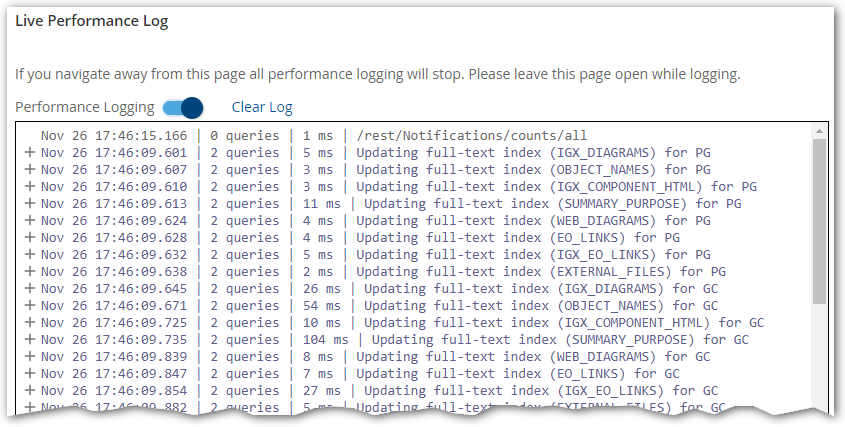Screen dimensions: 845x427
Task: Expand the 17:46:09.601 IGX_DIAGRAMS for PG entry
Action: (29, 153)
